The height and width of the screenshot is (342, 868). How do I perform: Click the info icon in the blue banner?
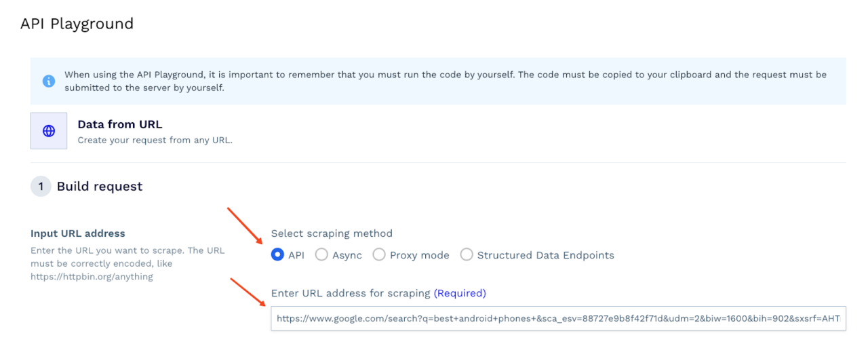(x=49, y=81)
